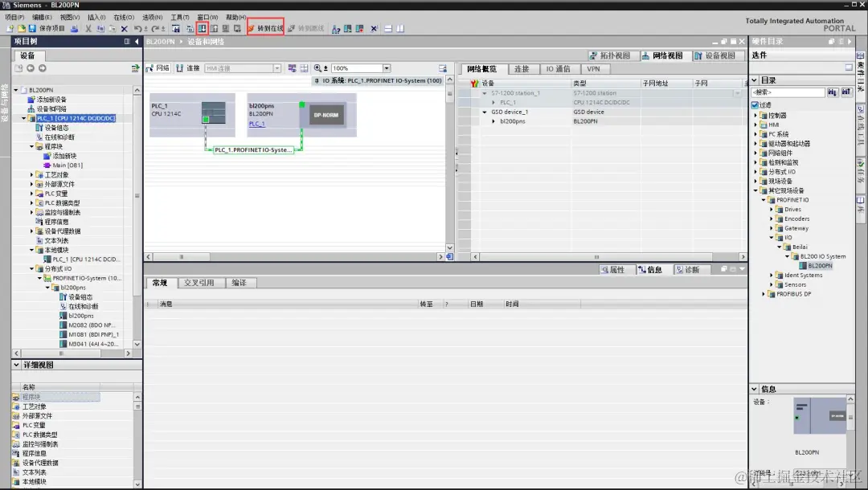This screenshot has height=490, width=868.
Task: Click the new project icon in toolbar
Action: [10, 28]
